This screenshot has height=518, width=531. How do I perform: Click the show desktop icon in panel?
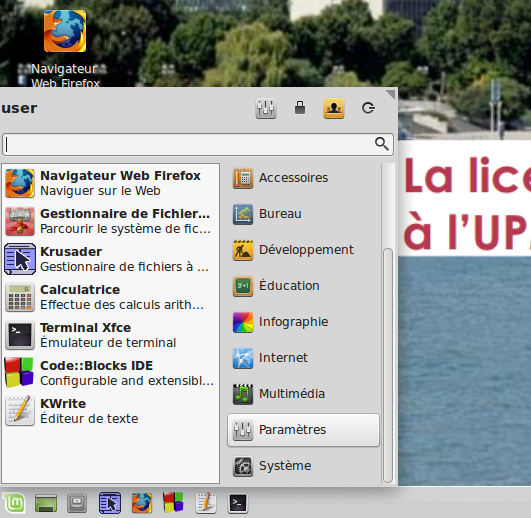tap(46, 503)
